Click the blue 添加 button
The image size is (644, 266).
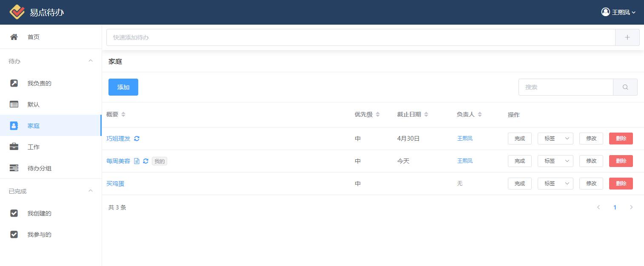tap(123, 87)
